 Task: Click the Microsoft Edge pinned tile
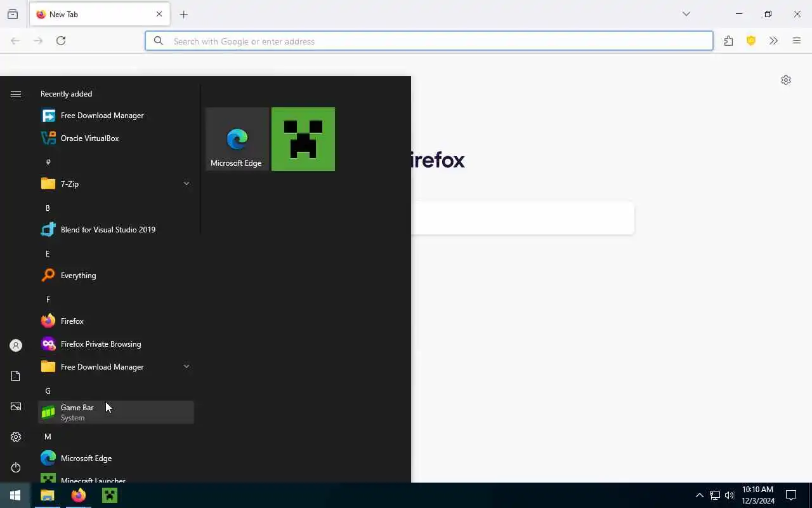point(237,139)
